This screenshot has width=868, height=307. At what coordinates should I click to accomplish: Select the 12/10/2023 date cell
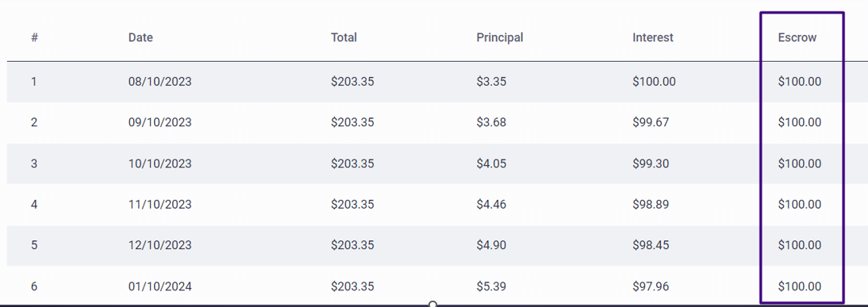160,245
